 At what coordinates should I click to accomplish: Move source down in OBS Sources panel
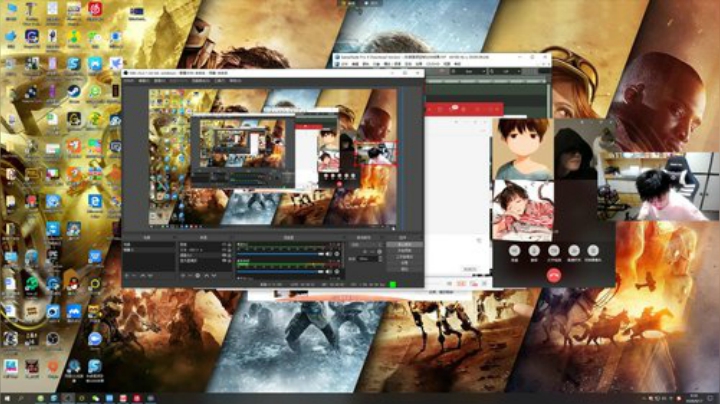coord(214,275)
